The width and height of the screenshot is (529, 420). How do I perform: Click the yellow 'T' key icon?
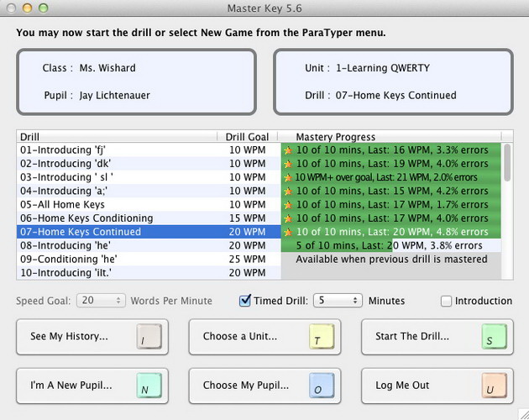pyautogui.click(x=322, y=336)
